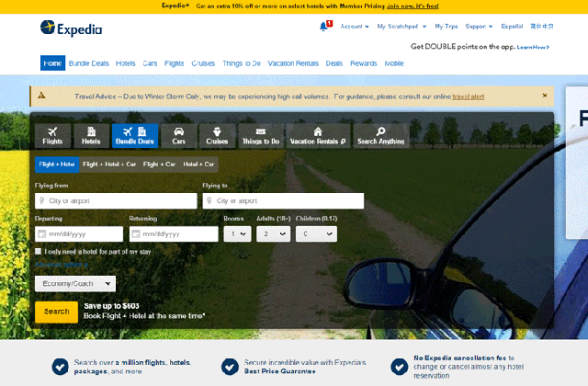Expand the Rooms dropdown
This screenshot has width=588, height=386.
[x=237, y=233]
